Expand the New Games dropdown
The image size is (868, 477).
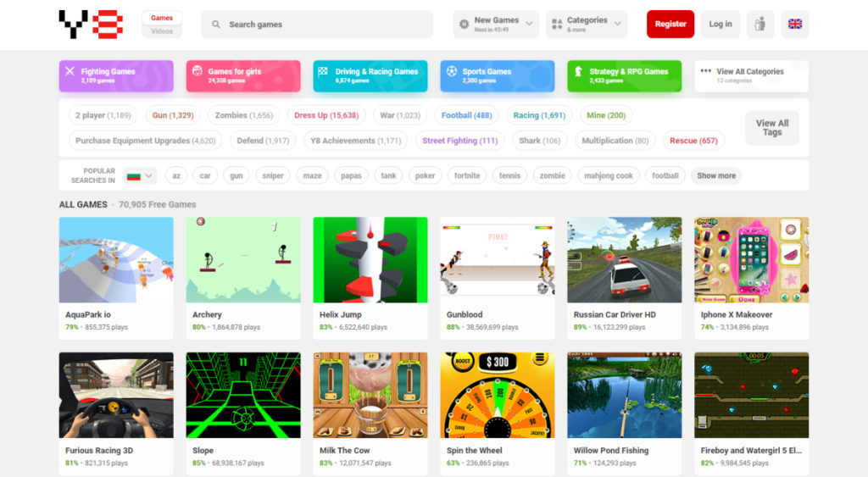(x=496, y=24)
